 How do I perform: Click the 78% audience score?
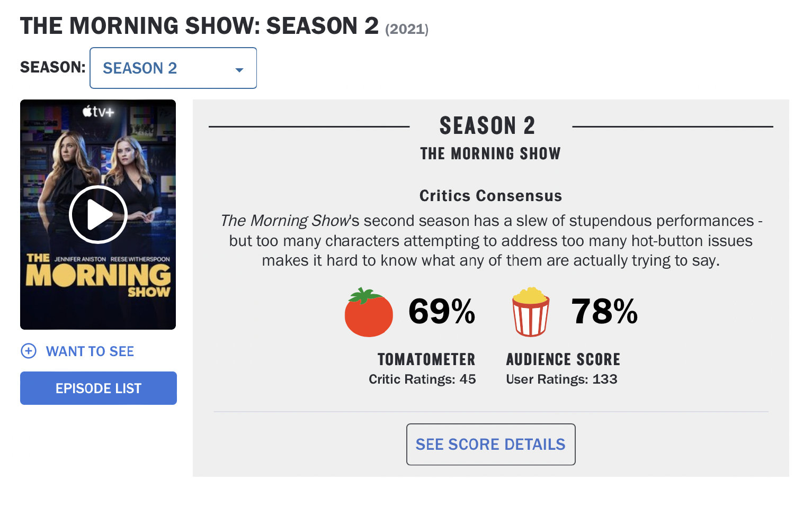pyautogui.click(x=604, y=311)
